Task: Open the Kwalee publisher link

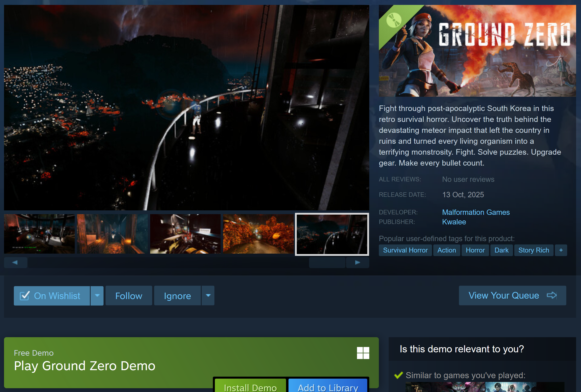Action: point(454,222)
